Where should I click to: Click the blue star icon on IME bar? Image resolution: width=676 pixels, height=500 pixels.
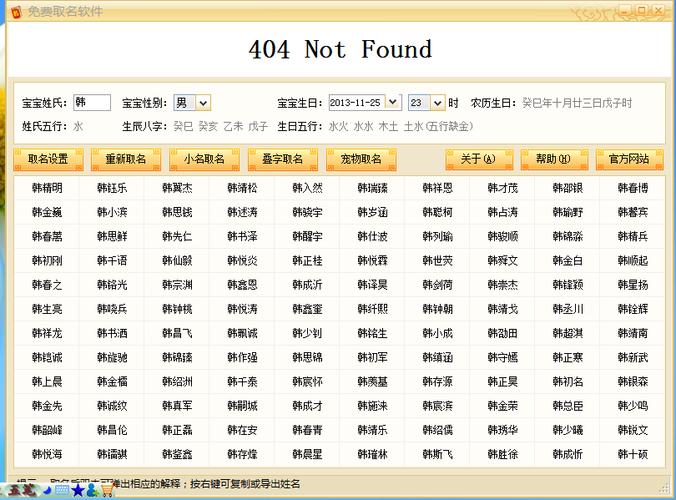coord(78,491)
